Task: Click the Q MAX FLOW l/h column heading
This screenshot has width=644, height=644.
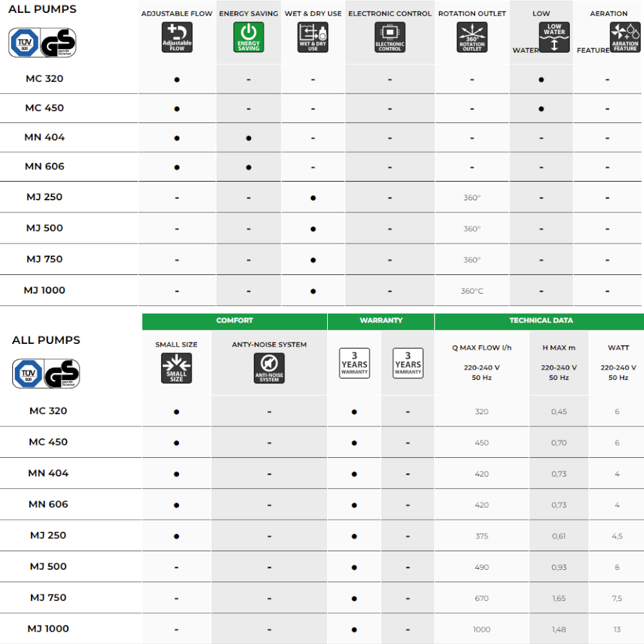Action: [x=482, y=348]
